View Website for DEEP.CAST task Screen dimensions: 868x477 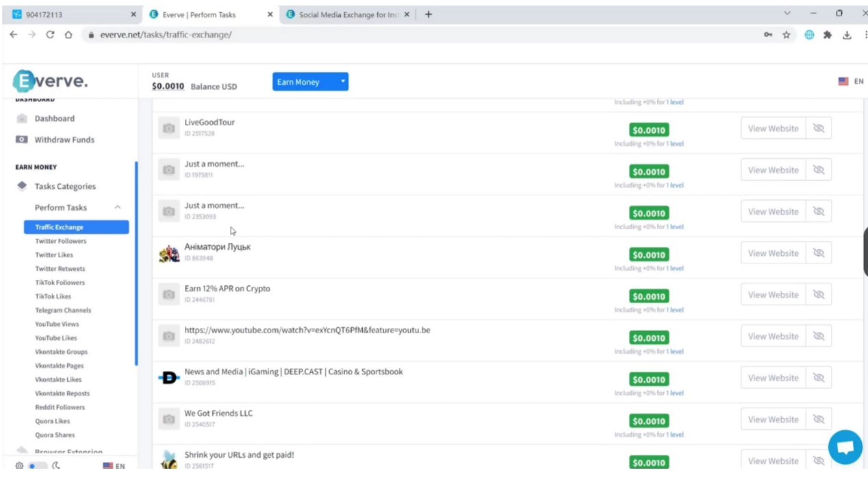pos(773,378)
